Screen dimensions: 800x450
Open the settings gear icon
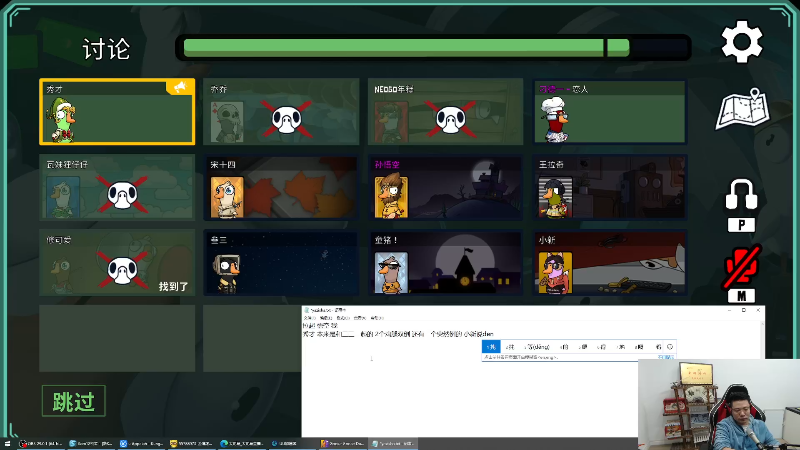tap(742, 42)
